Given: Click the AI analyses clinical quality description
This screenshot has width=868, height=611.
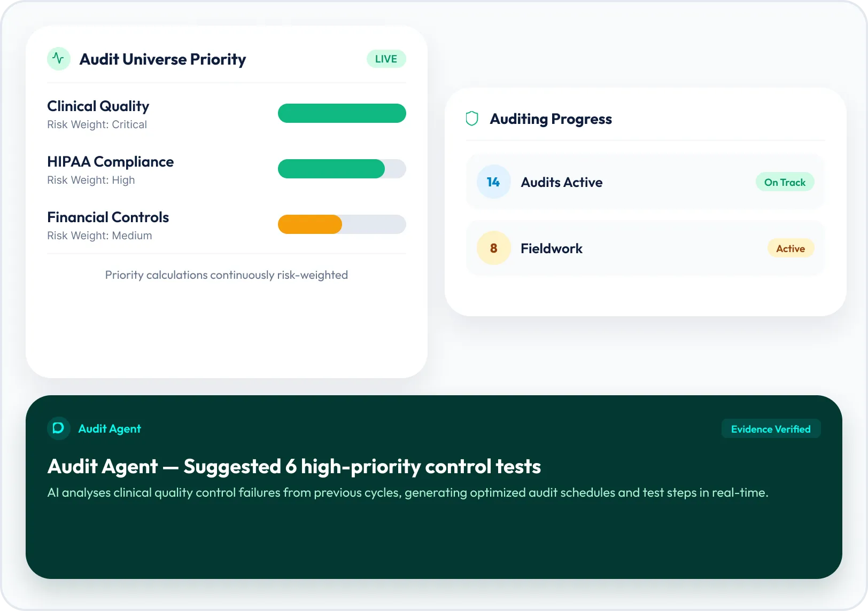Looking at the screenshot, I should pyautogui.click(x=408, y=492).
